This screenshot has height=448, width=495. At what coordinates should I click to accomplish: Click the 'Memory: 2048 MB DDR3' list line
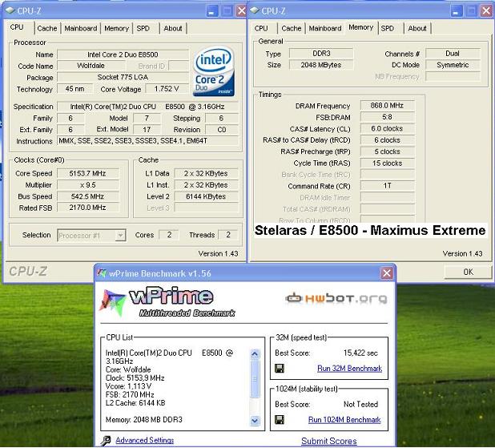(143, 420)
